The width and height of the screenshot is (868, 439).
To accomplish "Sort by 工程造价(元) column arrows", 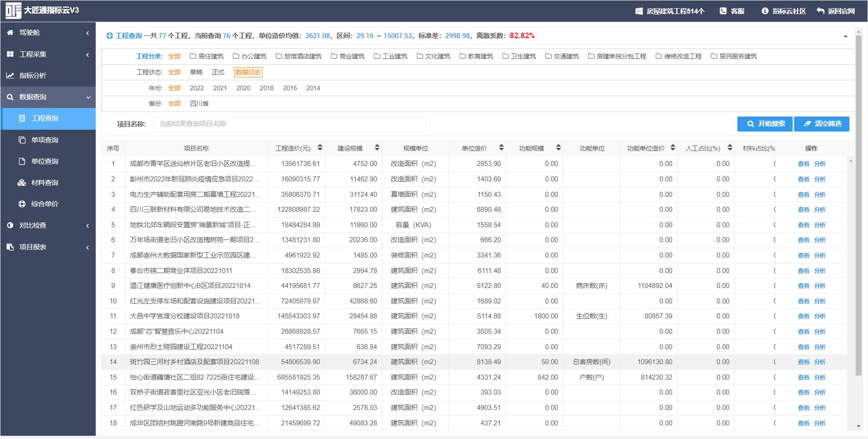I will point(320,148).
